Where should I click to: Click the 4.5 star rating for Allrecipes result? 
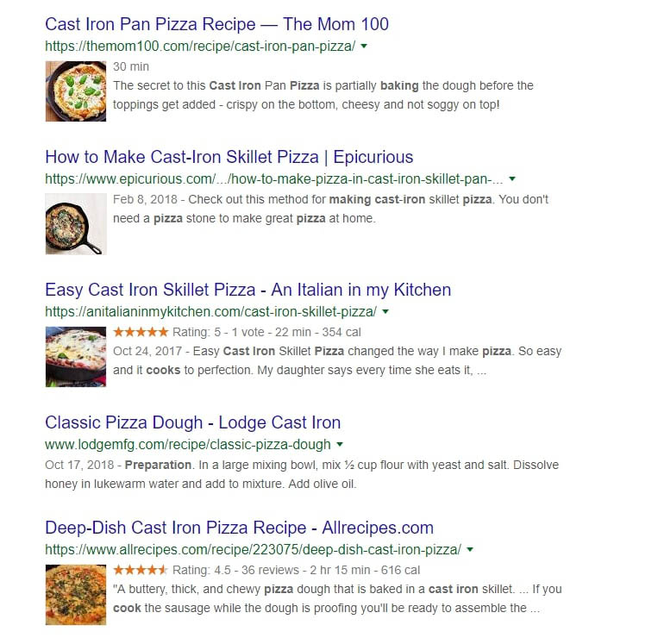click(141, 570)
